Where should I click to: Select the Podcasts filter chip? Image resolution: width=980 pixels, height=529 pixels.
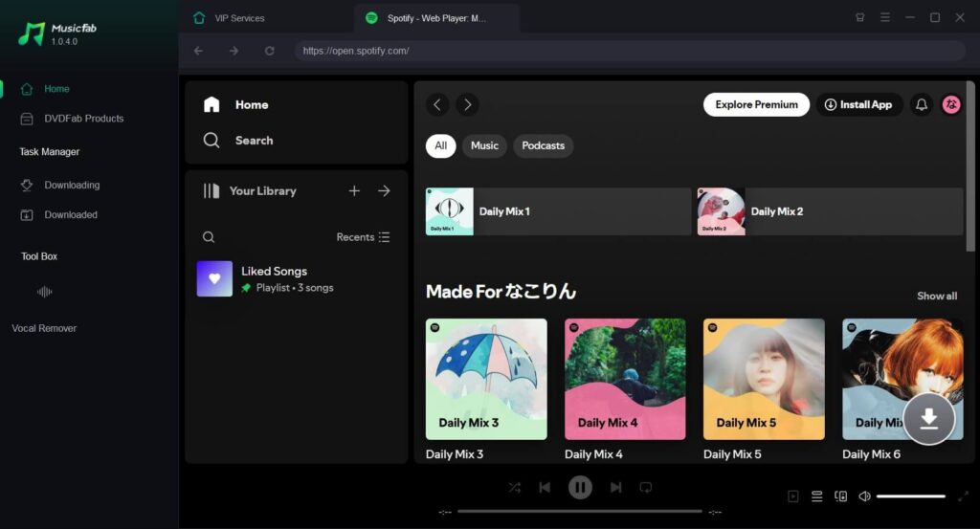tap(544, 145)
